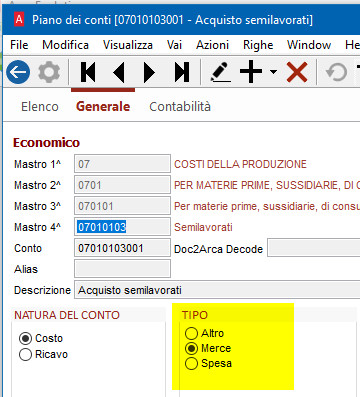Screen dimensions: 360x397
Task: Select the Ricavo radio button
Action: point(25,354)
